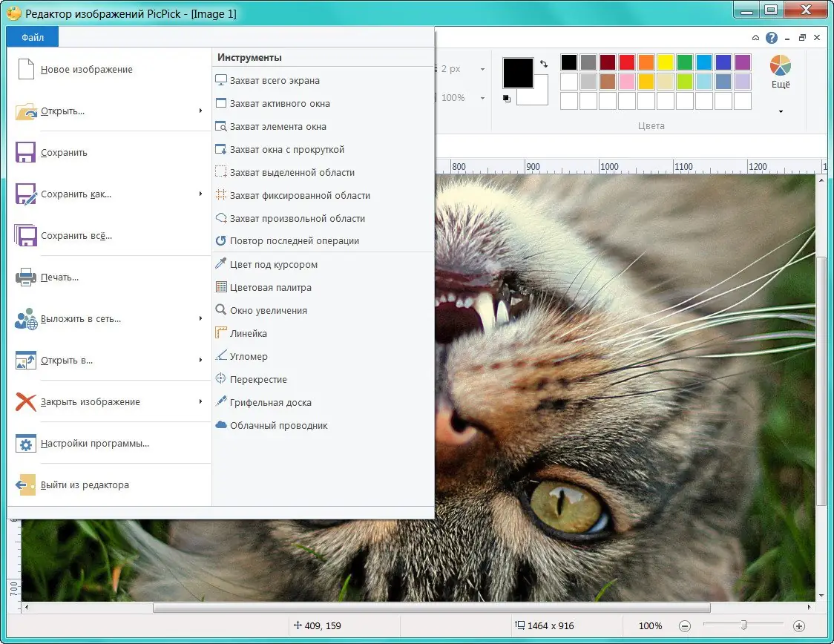Click the full screen capture monitor icon
The width and height of the screenshot is (834, 644).
coord(220,80)
